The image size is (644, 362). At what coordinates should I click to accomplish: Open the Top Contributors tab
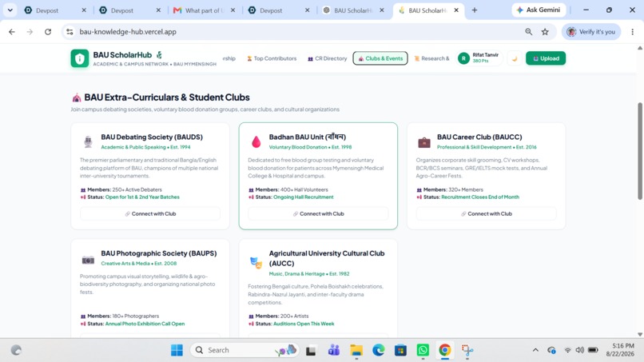[x=272, y=58]
